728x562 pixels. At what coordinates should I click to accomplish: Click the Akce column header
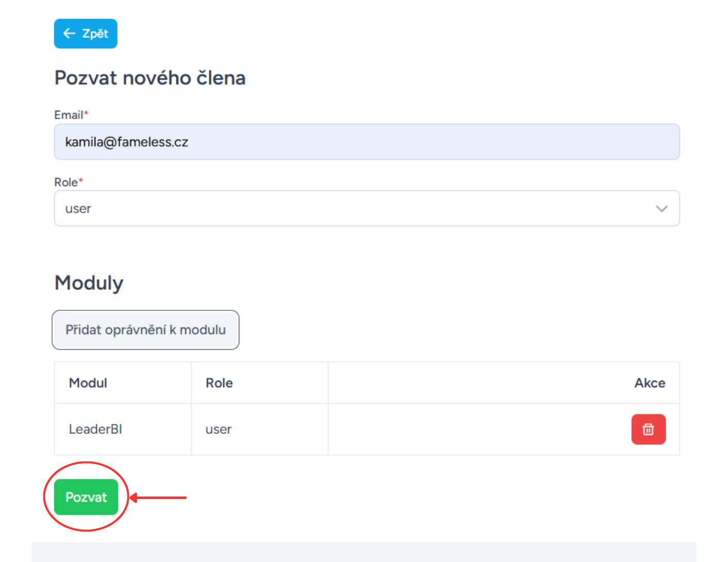(650, 383)
